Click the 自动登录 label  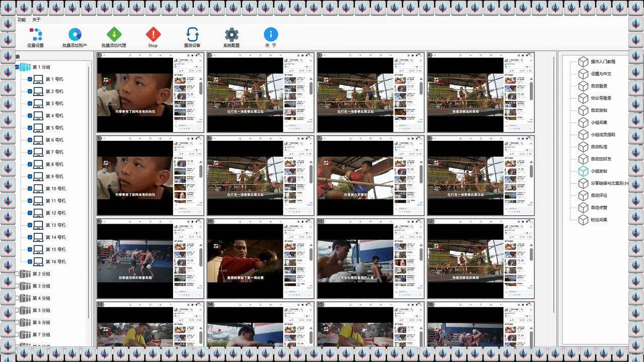tap(599, 86)
